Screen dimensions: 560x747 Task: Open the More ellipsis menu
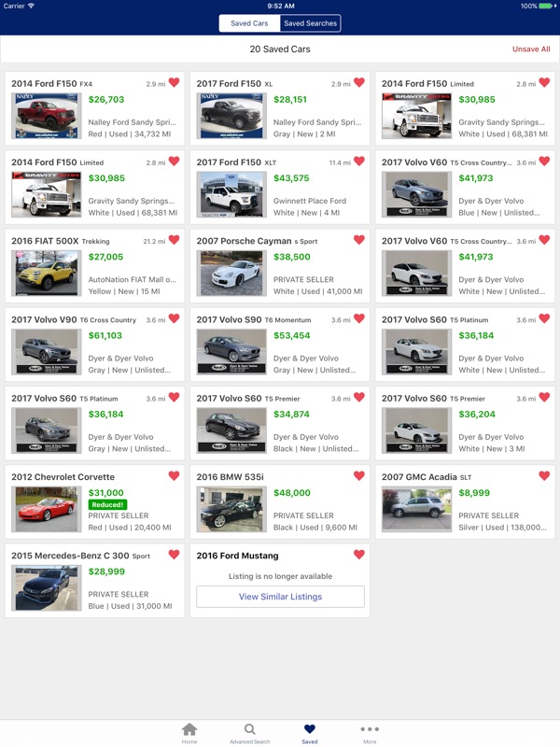tap(370, 729)
